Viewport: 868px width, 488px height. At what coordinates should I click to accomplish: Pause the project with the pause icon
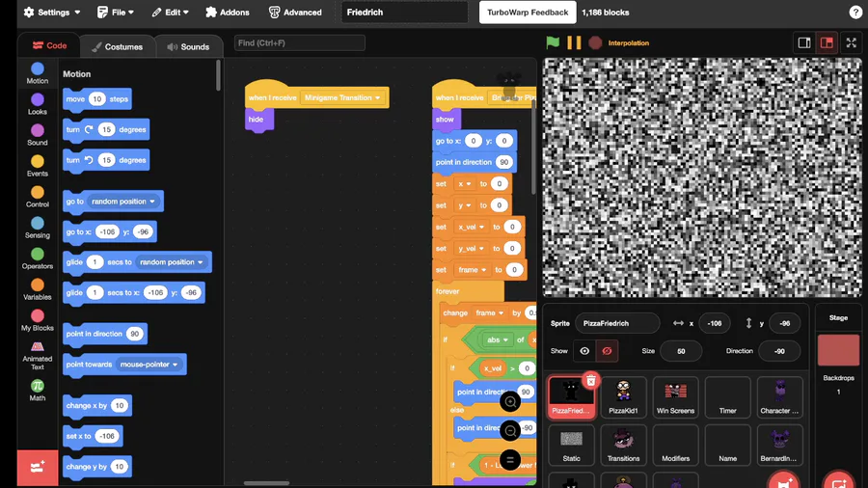tap(574, 42)
